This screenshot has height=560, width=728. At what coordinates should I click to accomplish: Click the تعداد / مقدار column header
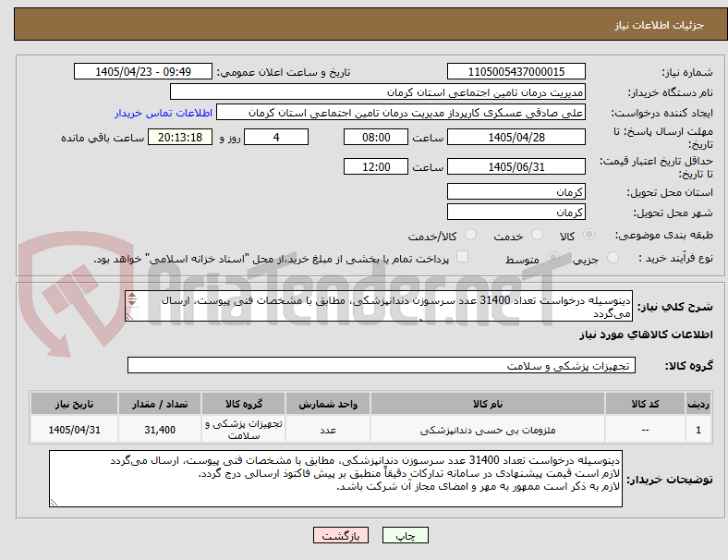[x=160, y=404]
